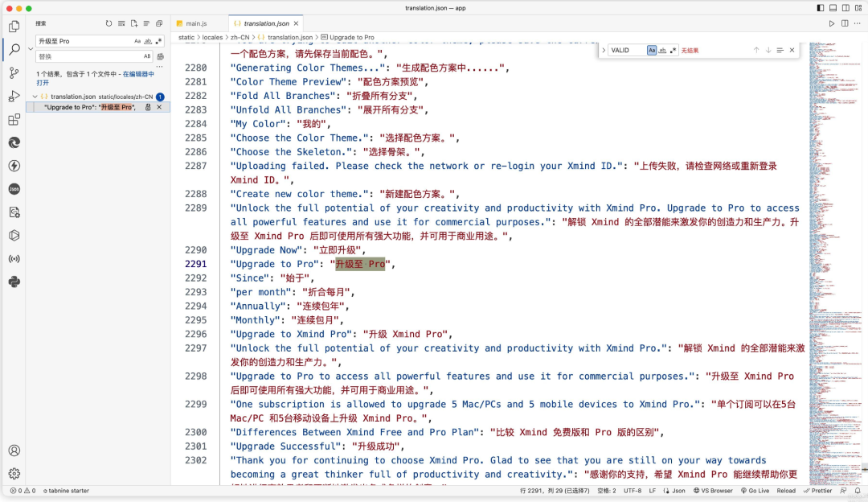The image size is (868, 502).
Task: Click 'zh-CN' in the breadcrumb
Action: click(x=240, y=37)
